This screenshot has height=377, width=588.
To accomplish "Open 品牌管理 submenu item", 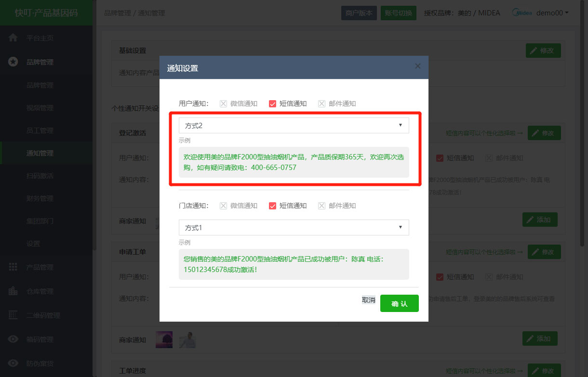I will tap(46, 85).
